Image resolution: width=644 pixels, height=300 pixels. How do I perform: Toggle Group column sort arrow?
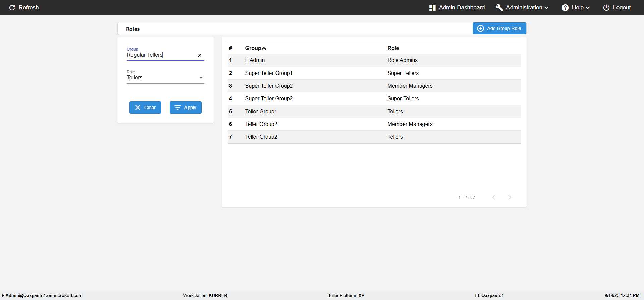coord(264,48)
